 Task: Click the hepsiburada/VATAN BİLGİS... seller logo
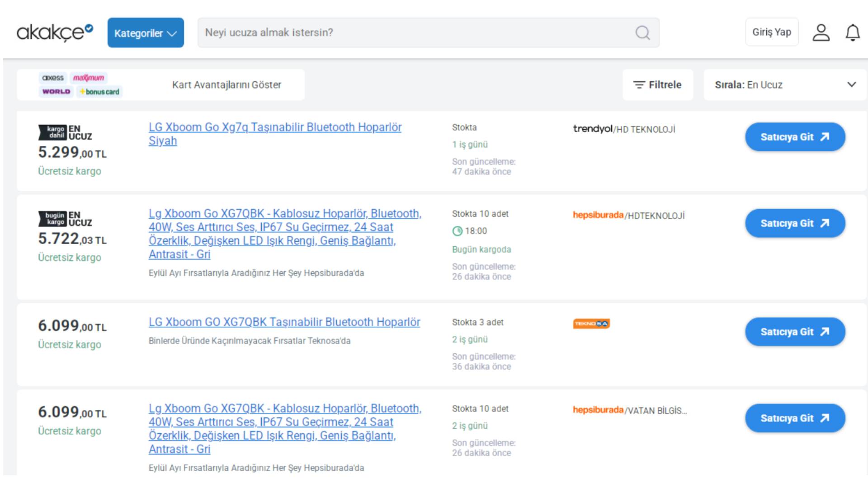(x=630, y=410)
